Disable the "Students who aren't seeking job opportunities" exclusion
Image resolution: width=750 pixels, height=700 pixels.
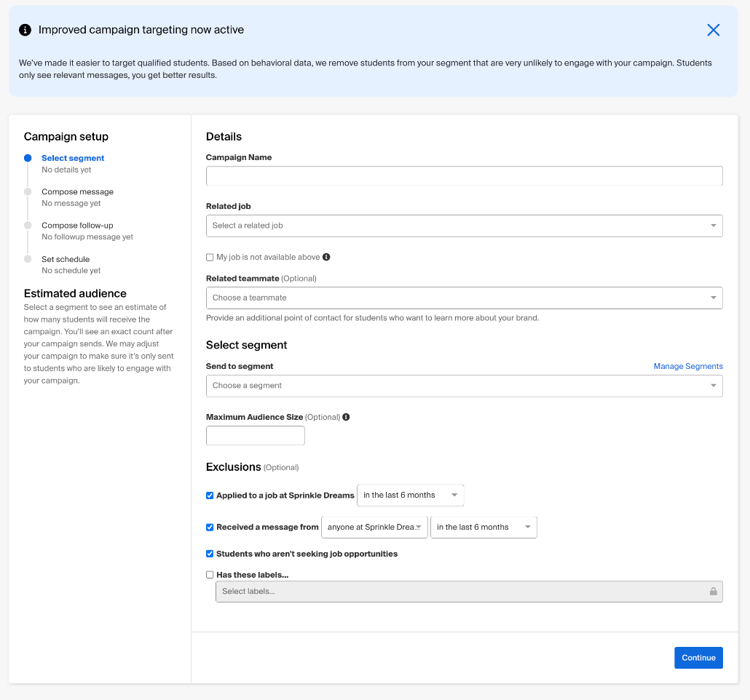tap(210, 554)
